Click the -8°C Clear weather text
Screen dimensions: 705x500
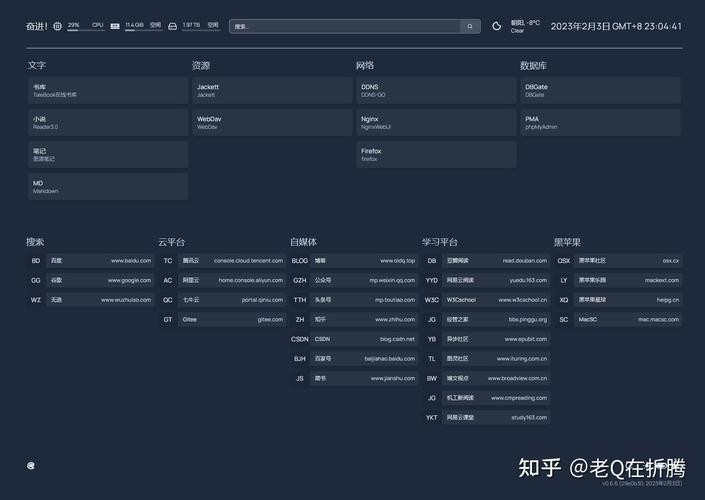(x=525, y=26)
